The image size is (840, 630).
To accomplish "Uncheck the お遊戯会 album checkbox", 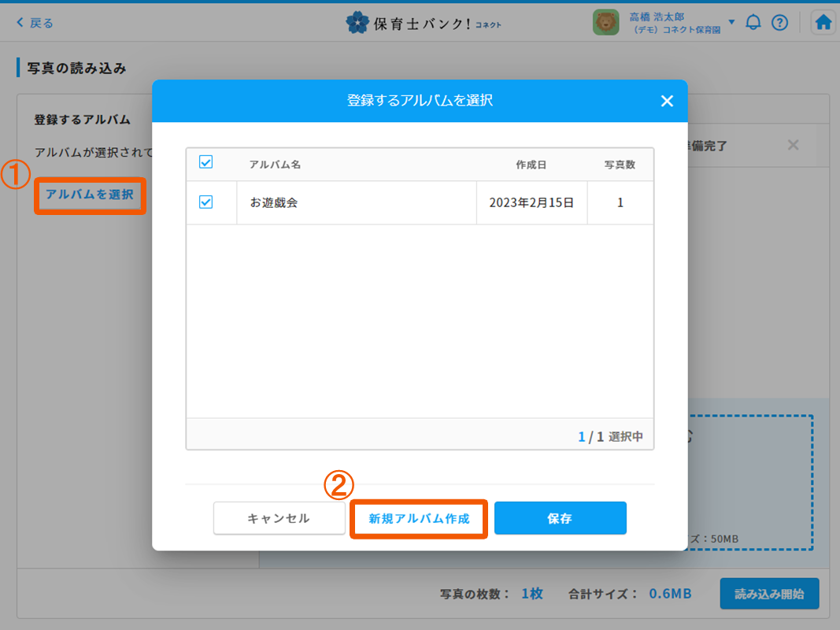I will tap(206, 202).
